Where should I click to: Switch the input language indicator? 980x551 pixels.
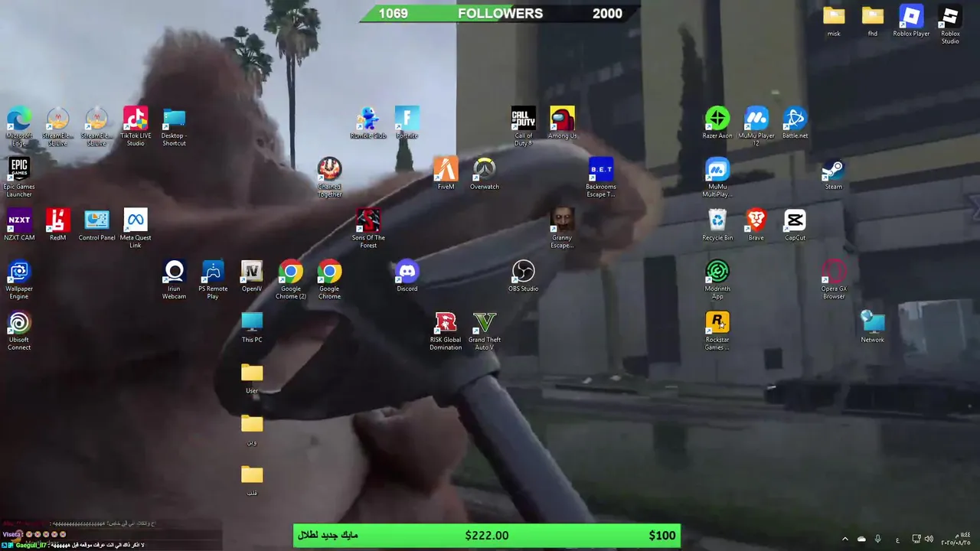tap(897, 539)
